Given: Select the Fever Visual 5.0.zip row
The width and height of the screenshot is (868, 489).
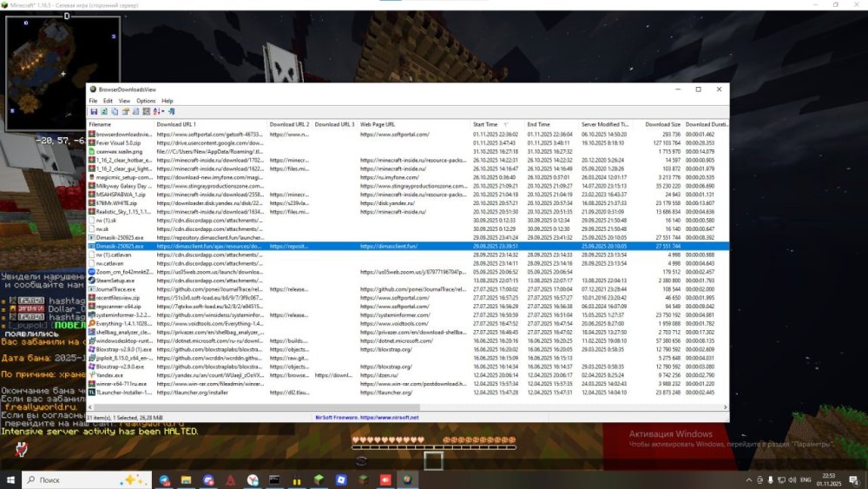Looking at the screenshot, I should click(x=408, y=143).
